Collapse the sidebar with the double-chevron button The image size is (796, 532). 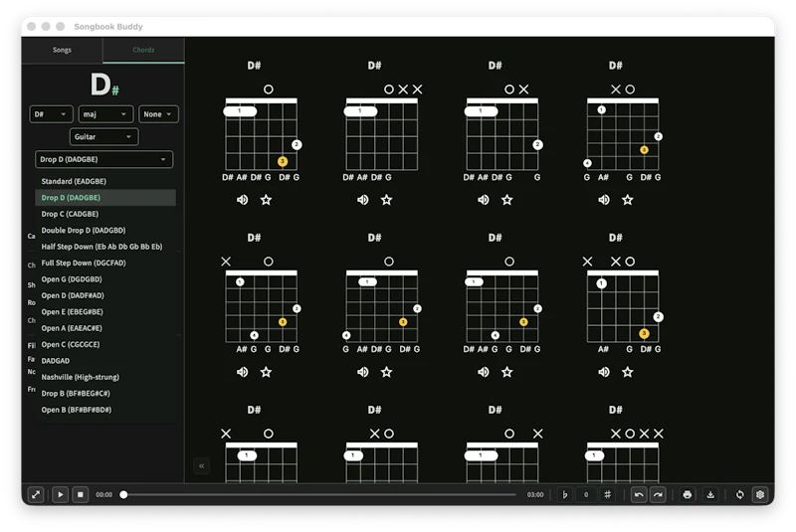[202, 465]
